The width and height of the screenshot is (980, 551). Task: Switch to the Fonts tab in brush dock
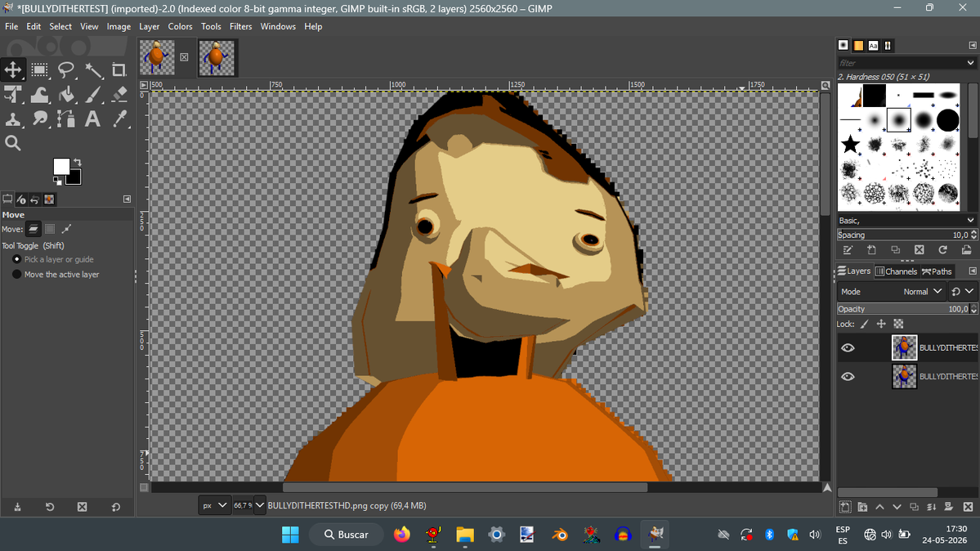(873, 45)
